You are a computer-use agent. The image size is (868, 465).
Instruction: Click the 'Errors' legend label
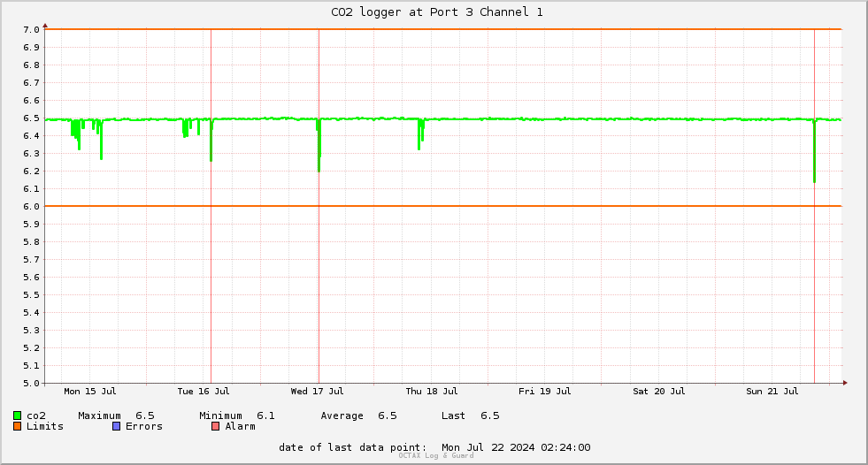click(x=144, y=426)
